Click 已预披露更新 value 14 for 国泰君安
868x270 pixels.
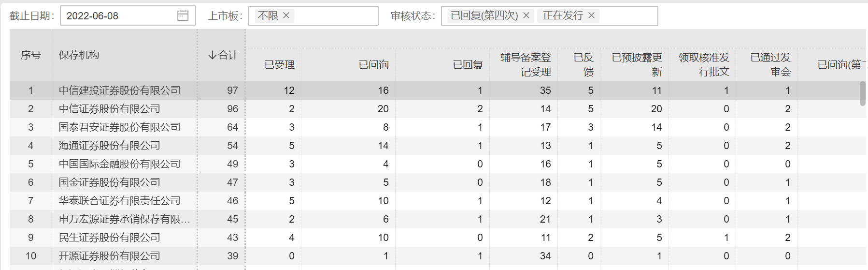(656, 127)
